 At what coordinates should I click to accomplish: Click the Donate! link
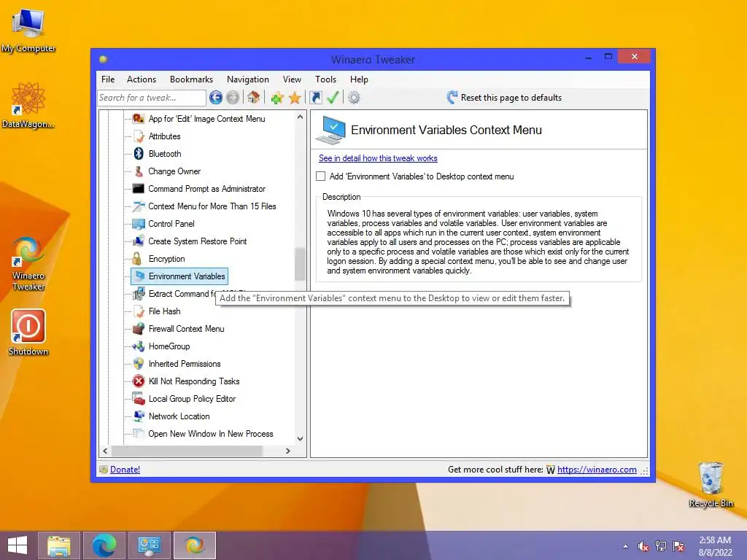pos(125,470)
